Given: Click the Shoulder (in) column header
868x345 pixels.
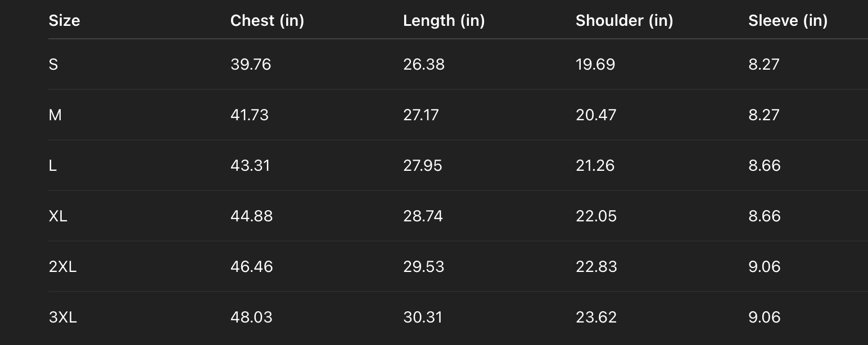Looking at the screenshot, I should coord(624,21).
